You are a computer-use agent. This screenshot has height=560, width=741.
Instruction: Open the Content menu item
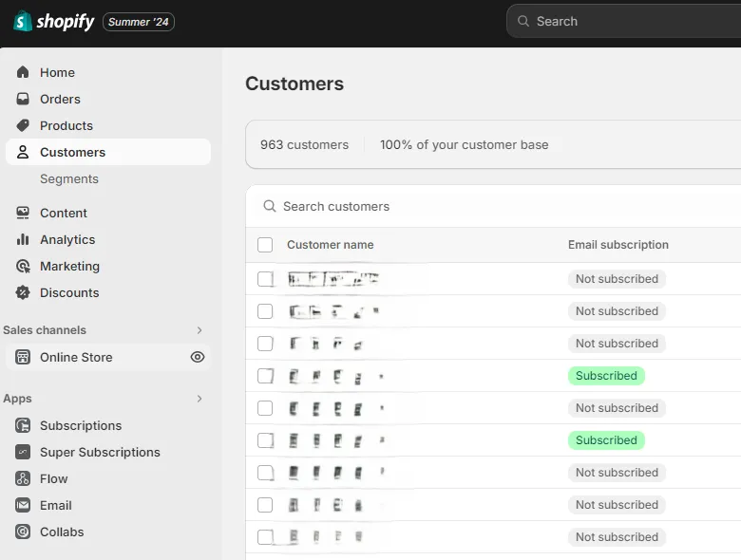(x=63, y=213)
